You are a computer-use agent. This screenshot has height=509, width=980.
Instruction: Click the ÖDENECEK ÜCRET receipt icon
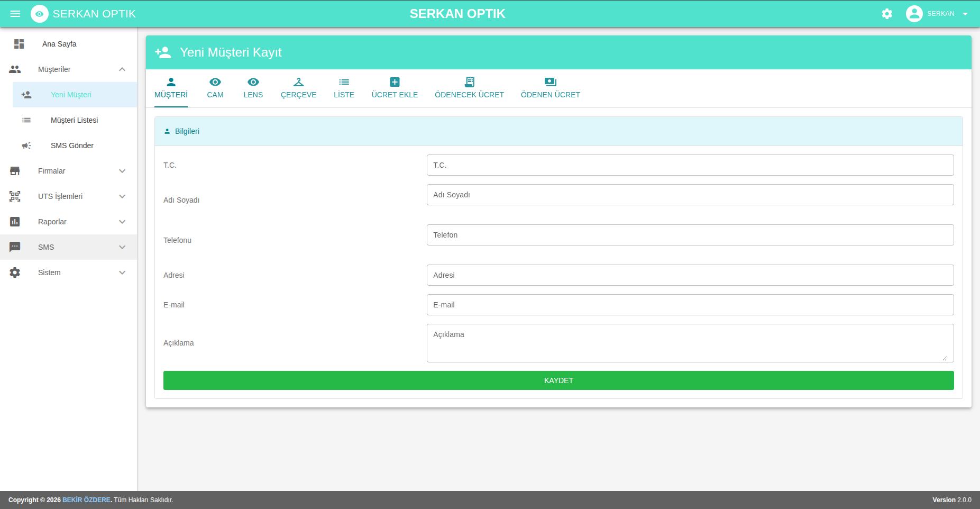pos(470,82)
